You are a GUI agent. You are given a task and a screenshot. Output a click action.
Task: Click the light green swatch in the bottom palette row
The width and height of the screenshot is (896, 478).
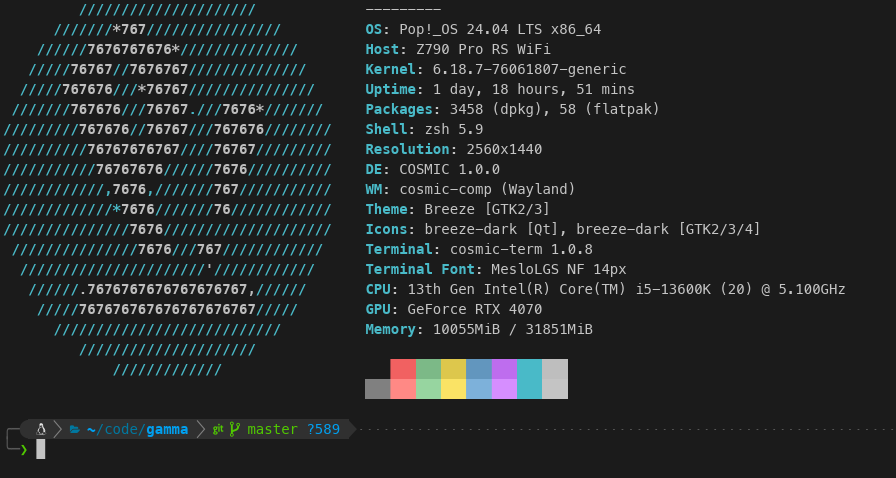(428, 389)
